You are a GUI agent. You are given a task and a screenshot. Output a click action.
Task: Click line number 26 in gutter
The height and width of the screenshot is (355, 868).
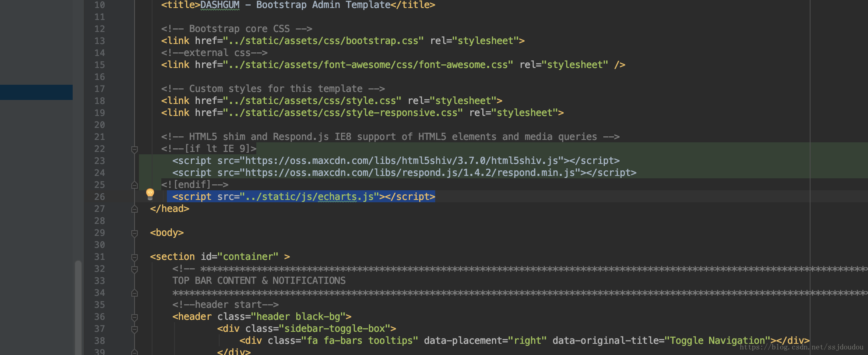[x=99, y=197]
